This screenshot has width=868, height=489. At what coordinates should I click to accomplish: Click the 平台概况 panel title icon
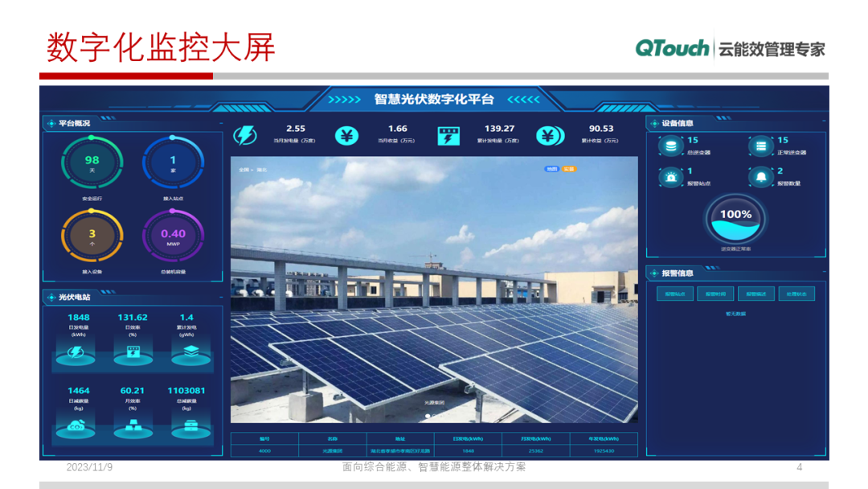(x=51, y=123)
